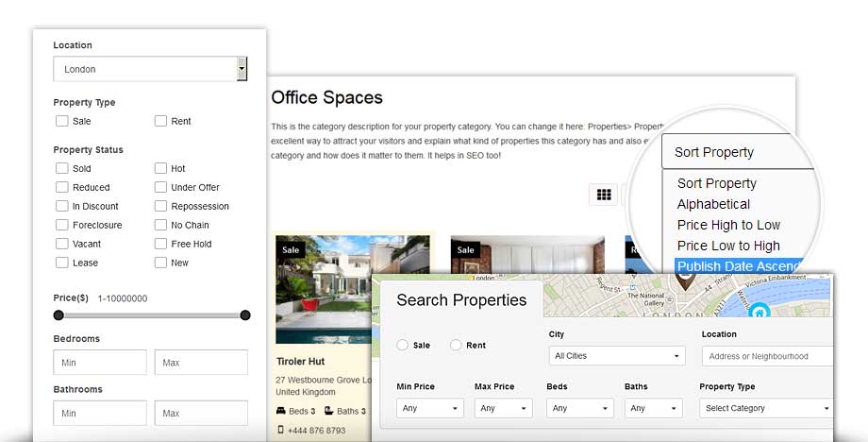Image resolution: width=868 pixels, height=442 pixels.
Task: Open the Sort Property dropdown
Action: point(739,152)
